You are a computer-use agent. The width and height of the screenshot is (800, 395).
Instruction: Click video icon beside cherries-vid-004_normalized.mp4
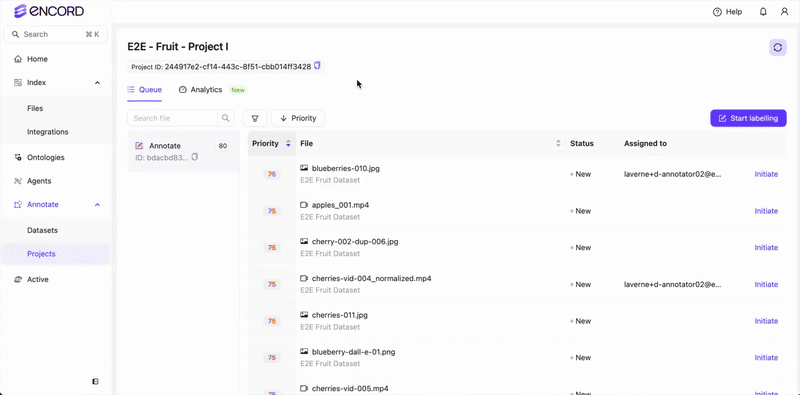pos(304,278)
